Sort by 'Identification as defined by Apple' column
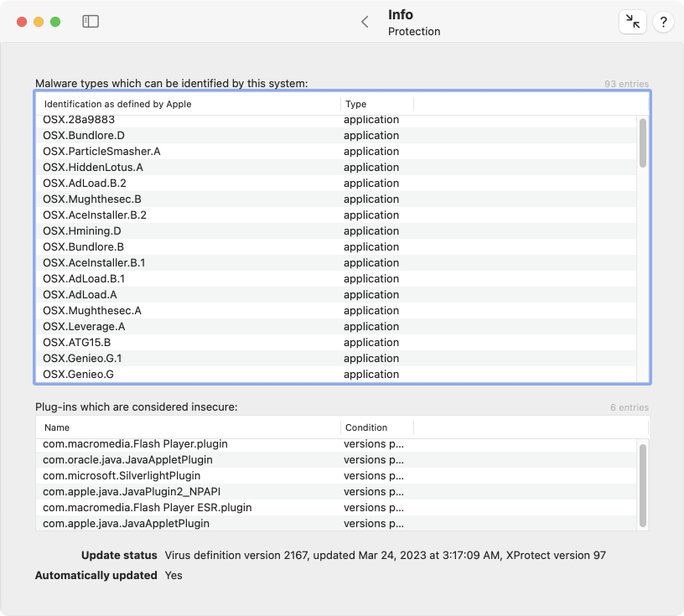Viewport: 684px width, 616px height. pyautogui.click(x=188, y=104)
